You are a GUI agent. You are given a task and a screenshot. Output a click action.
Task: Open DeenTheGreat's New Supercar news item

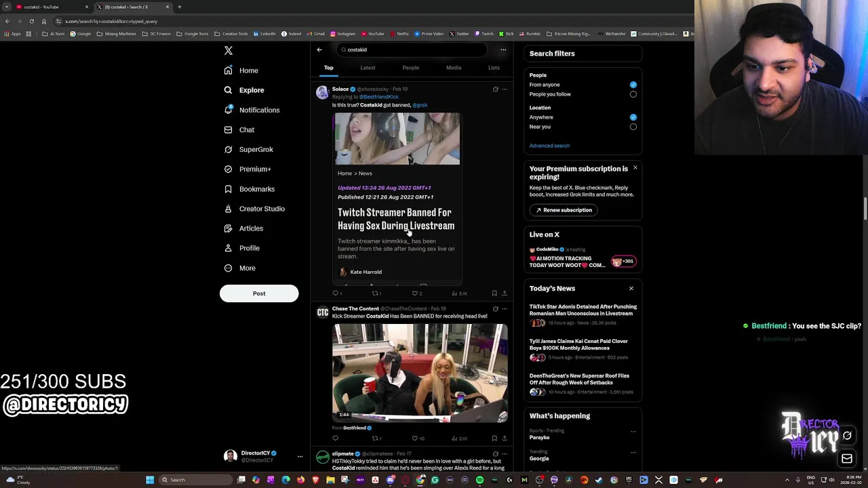pos(583,385)
